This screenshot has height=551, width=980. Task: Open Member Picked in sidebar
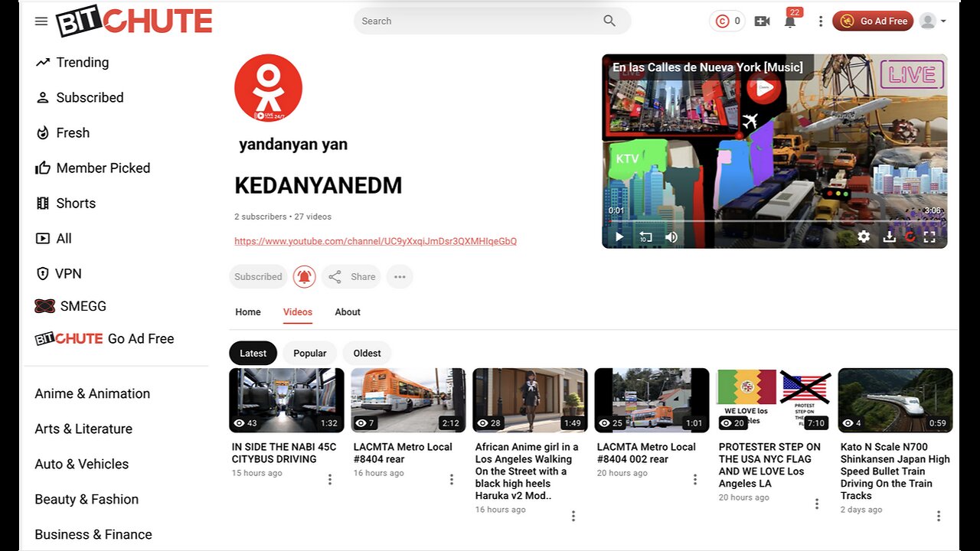pos(93,168)
